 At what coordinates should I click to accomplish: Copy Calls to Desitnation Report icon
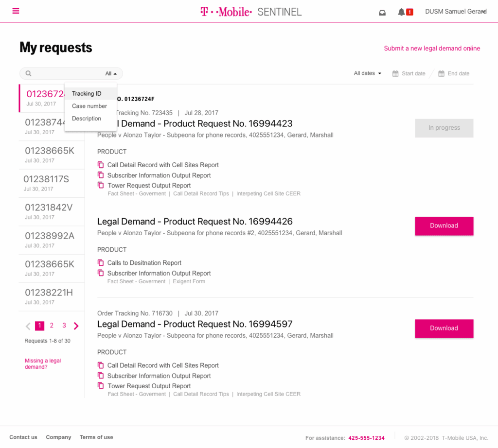pos(101,263)
